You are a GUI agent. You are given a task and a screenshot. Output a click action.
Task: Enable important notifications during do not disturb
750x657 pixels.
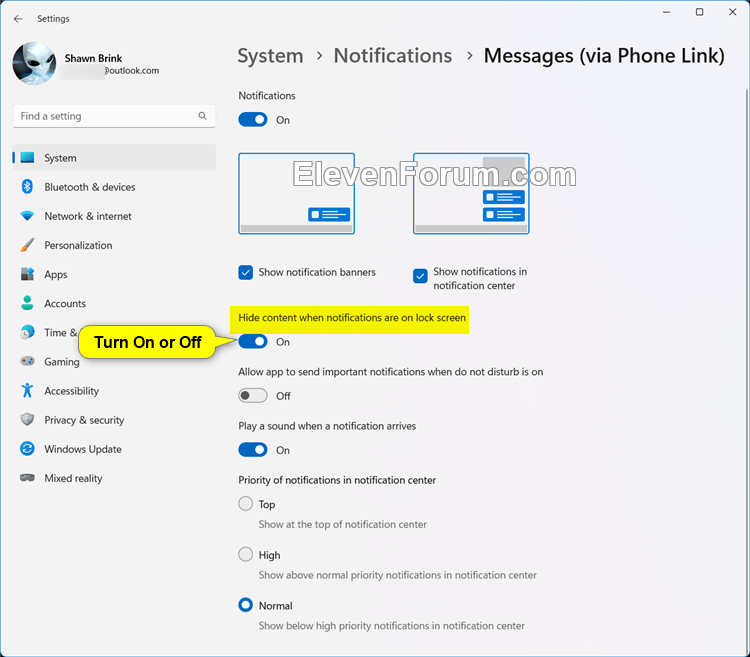[253, 395]
